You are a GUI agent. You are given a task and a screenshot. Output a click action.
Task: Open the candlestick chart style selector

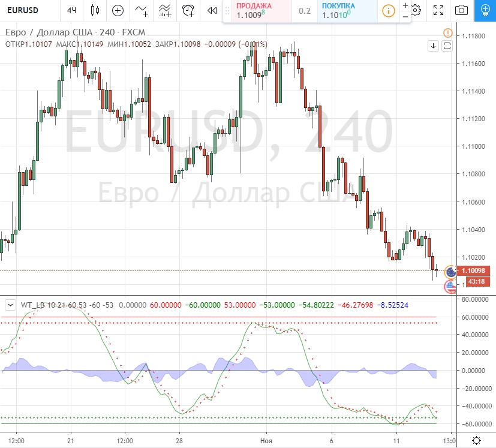(x=94, y=10)
